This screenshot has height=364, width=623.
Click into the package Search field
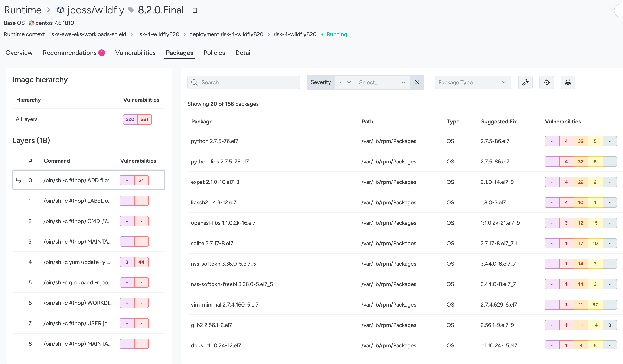[x=244, y=82]
